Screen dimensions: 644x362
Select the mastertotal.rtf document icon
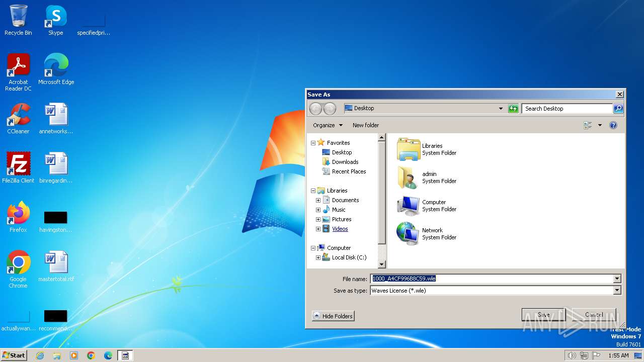(x=56, y=266)
